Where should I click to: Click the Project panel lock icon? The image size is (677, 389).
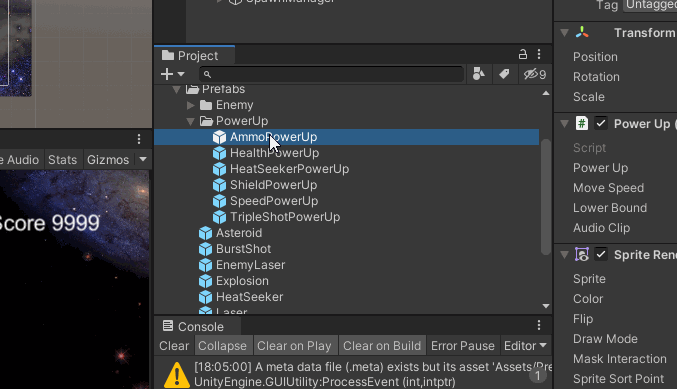coord(523,54)
